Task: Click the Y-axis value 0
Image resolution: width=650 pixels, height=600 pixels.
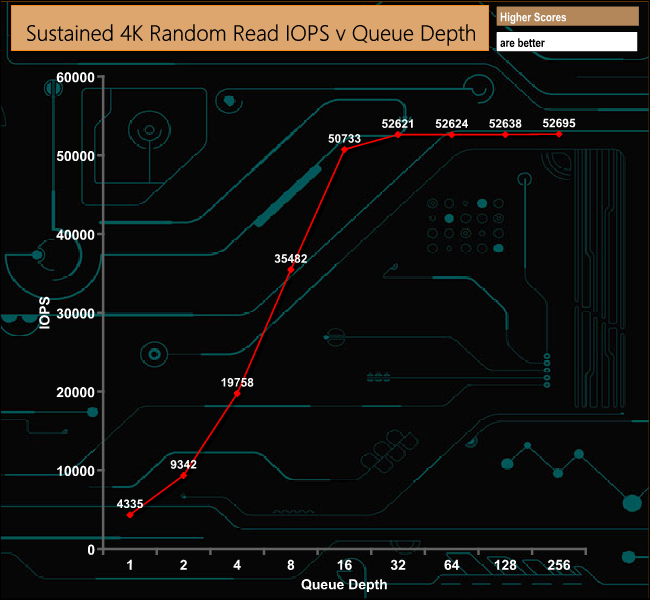Action: [91, 550]
